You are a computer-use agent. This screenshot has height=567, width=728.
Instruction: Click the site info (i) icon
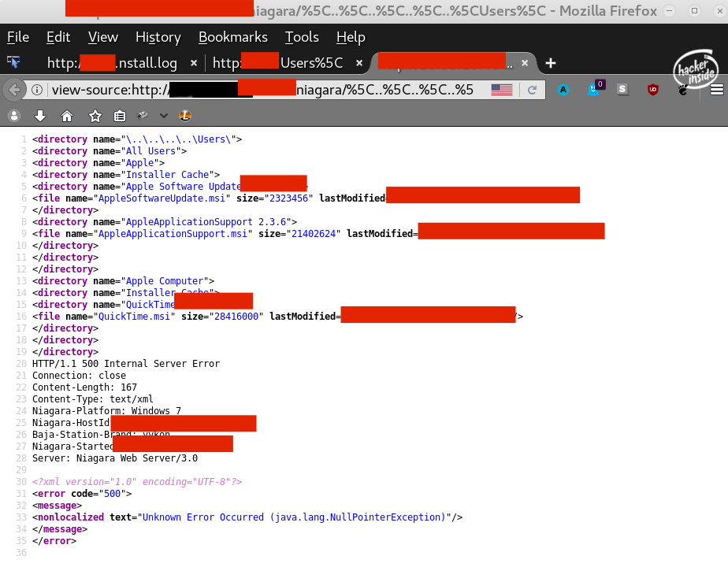tap(37, 90)
